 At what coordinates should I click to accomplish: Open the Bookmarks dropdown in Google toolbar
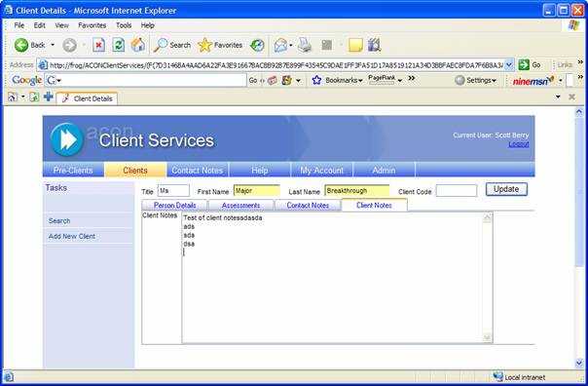(x=337, y=80)
